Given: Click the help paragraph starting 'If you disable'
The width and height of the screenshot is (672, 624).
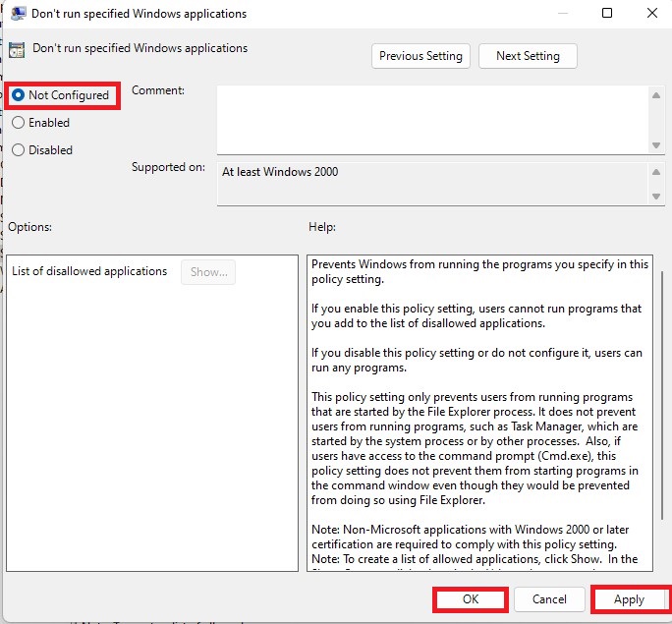Looking at the screenshot, I should (x=476, y=360).
